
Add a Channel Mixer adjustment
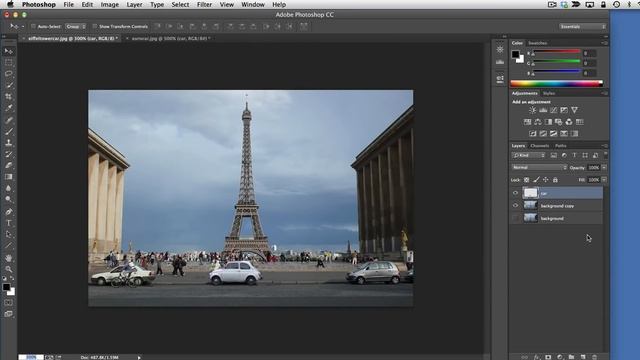click(x=569, y=122)
